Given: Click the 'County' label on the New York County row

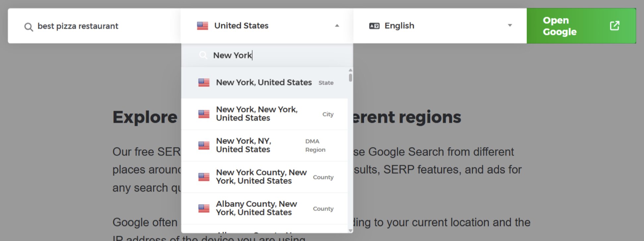Looking at the screenshot, I should click(x=323, y=177).
